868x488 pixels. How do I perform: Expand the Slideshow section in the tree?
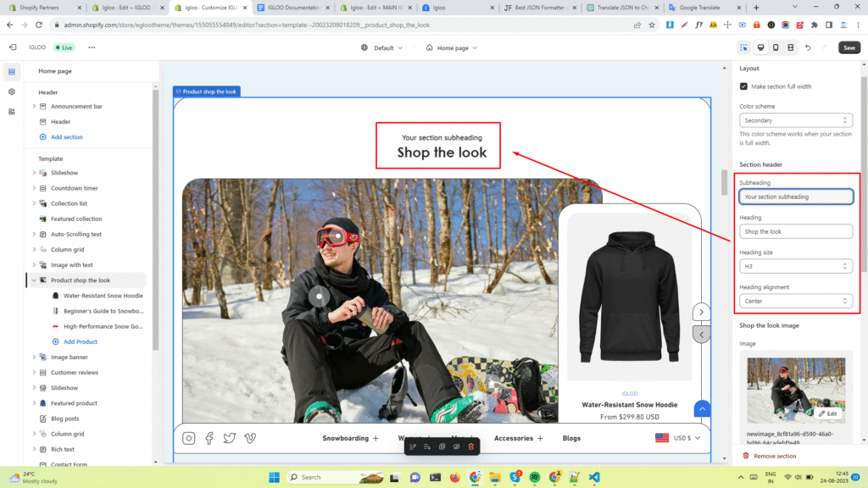click(34, 173)
